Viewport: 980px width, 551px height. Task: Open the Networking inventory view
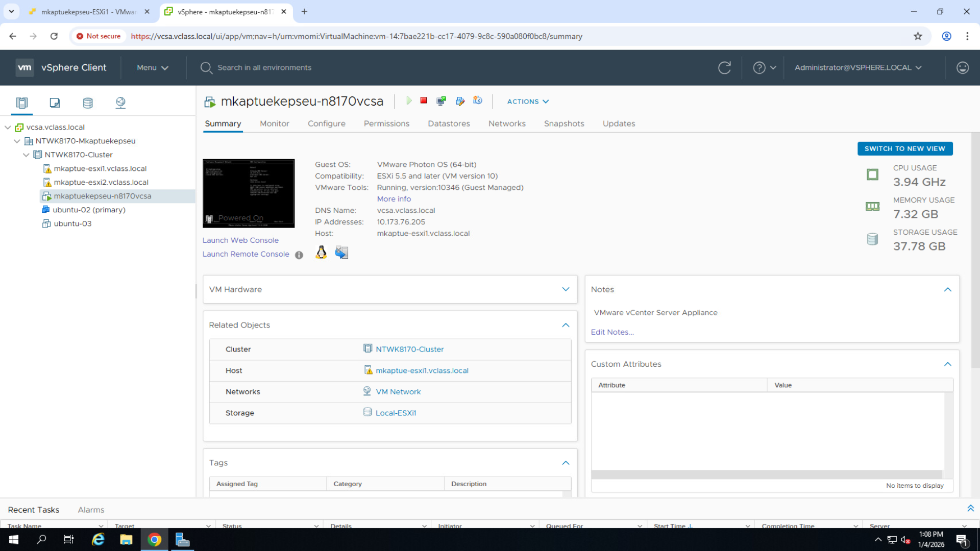[x=120, y=103]
